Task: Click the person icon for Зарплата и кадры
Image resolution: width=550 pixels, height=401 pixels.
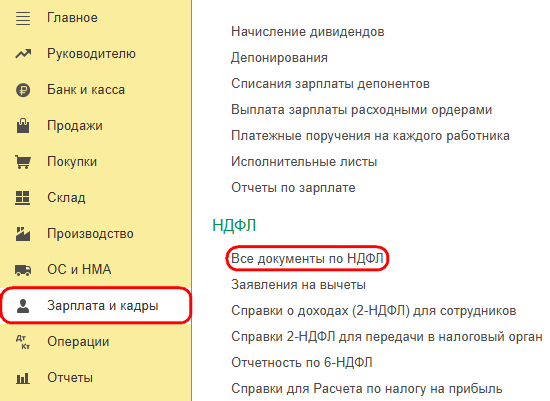Action: point(23,306)
